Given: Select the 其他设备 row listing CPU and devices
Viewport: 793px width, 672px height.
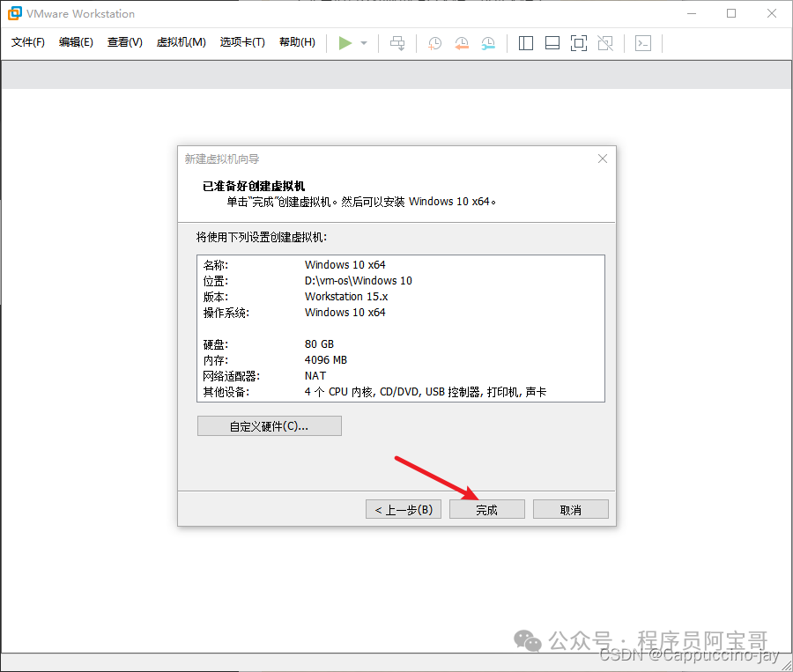Looking at the screenshot, I should pyautogui.click(x=374, y=392).
